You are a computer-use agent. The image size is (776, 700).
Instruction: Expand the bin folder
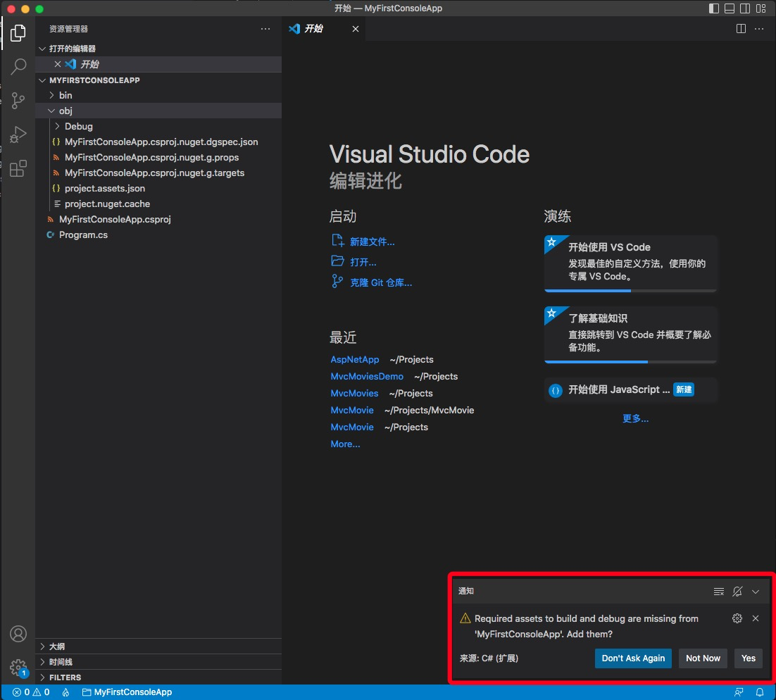[158, 95]
